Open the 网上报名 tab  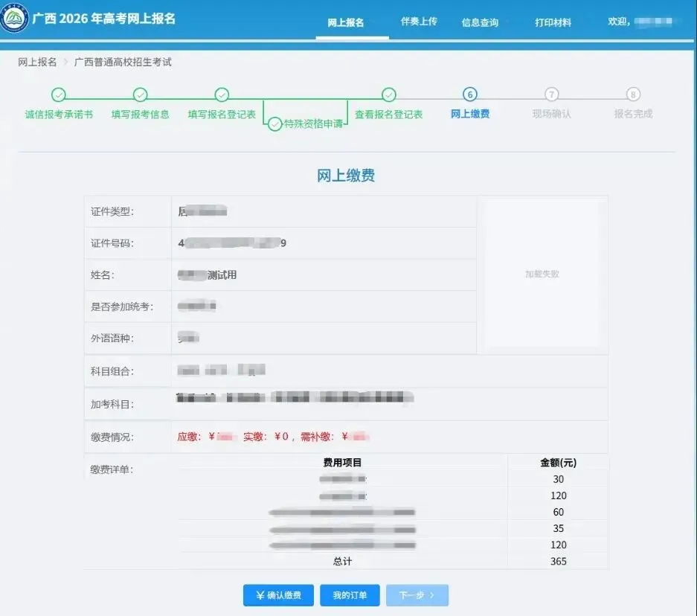tap(346, 22)
